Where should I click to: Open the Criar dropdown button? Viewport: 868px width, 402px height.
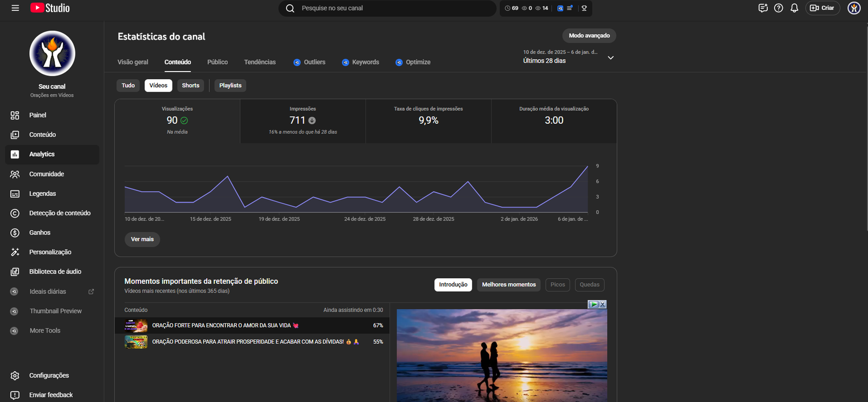pyautogui.click(x=822, y=8)
